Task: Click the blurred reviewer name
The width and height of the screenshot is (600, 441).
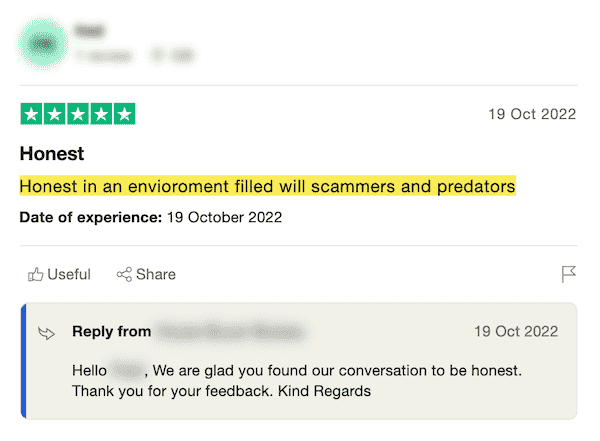Action: pyautogui.click(x=89, y=31)
